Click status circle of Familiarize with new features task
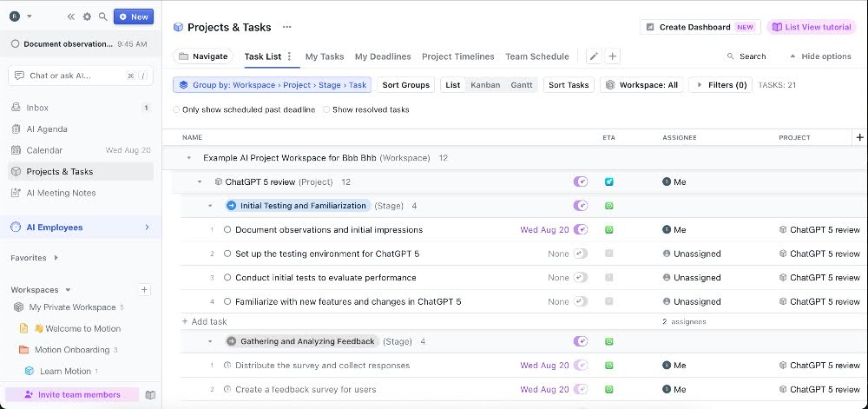The width and height of the screenshot is (868, 409). point(227,301)
